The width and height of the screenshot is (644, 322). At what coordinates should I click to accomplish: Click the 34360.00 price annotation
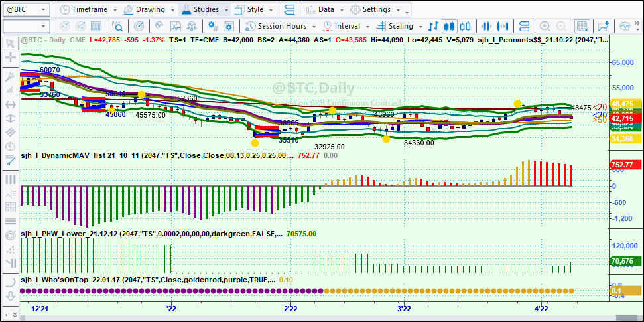pyautogui.click(x=419, y=143)
